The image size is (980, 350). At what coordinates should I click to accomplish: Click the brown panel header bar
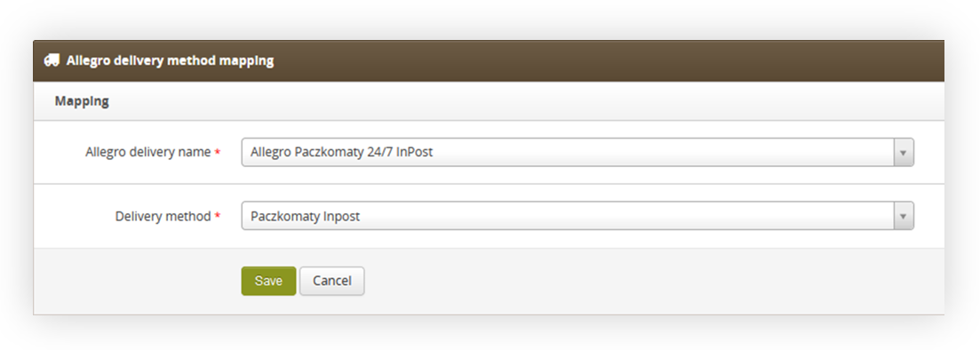tap(489, 61)
